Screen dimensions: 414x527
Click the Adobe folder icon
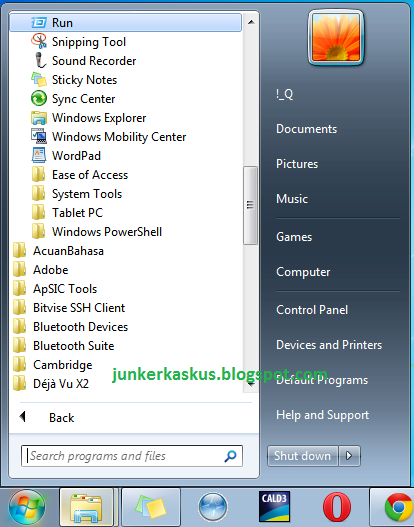(19, 270)
